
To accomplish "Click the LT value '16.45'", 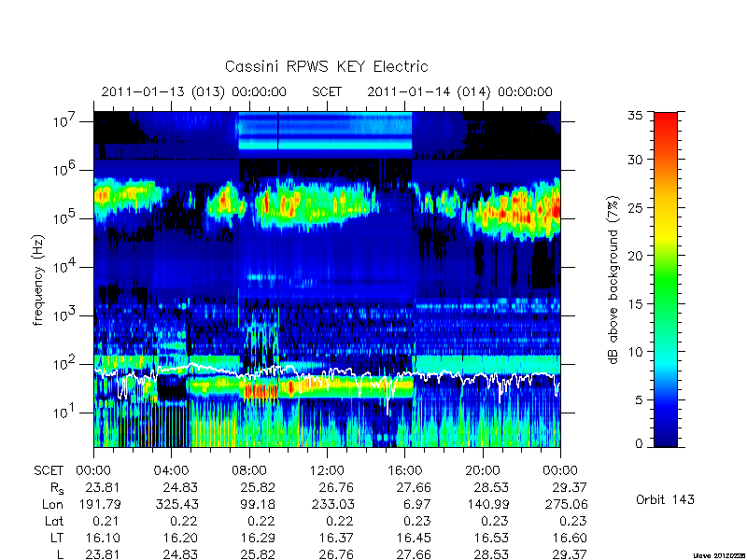I will pyautogui.click(x=414, y=538).
